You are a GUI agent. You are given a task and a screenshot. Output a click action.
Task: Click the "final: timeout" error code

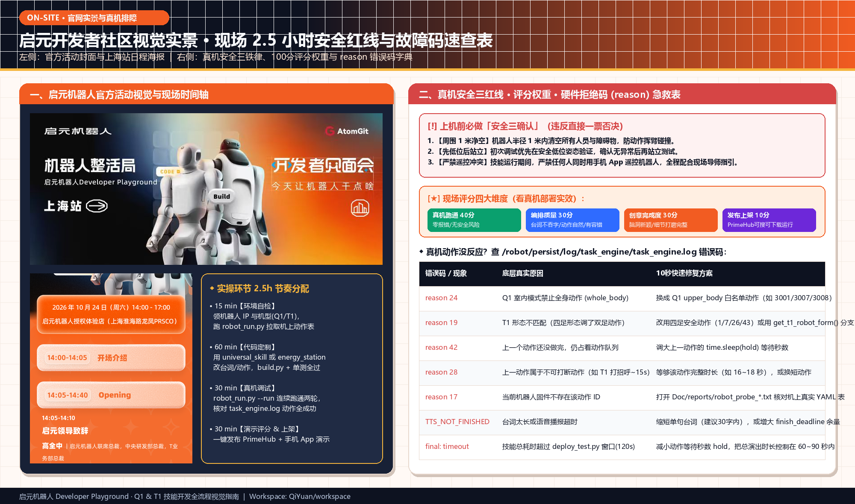(x=447, y=446)
